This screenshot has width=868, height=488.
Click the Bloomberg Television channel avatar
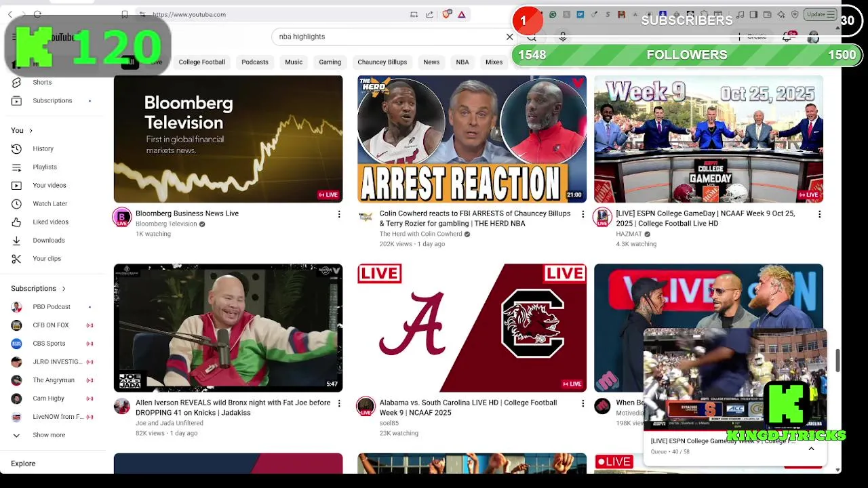pyautogui.click(x=122, y=217)
